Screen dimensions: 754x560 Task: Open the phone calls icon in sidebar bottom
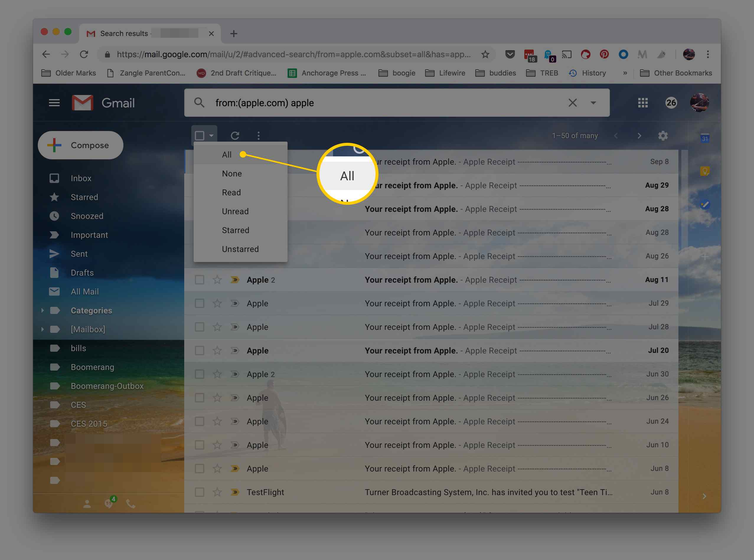[x=130, y=504]
